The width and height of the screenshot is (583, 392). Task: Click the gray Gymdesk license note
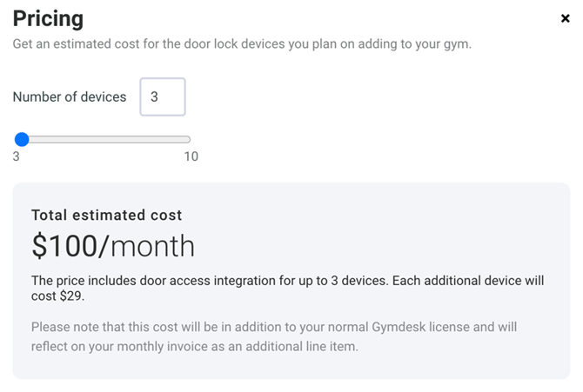261,328
